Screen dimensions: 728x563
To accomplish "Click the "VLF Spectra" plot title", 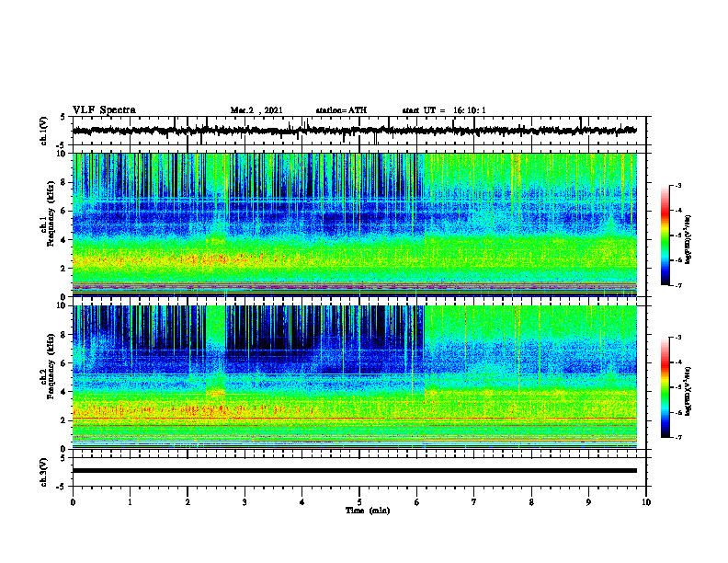I will tap(104, 110).
